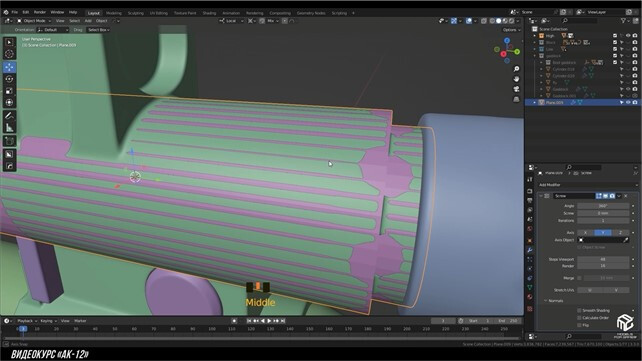This screenshot has width=642, height=361.
Task: Toggle Screw modifier viewport display
Action: 606,196
